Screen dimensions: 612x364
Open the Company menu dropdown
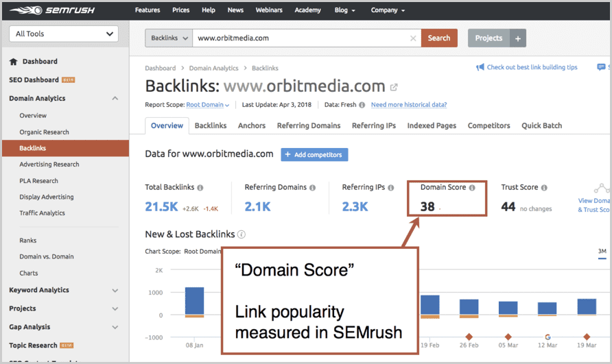click(x=388, y=10)
